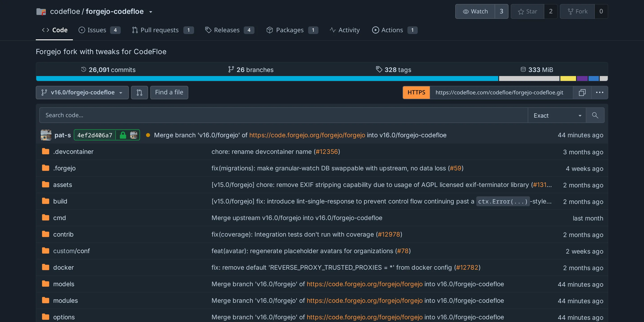This screenshot has width=644, height=322.
Task: View the 328 tags list
Action: point(394,70)
